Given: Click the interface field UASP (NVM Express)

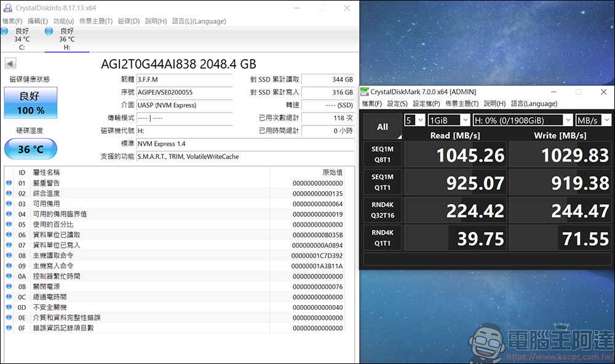Looking at the screenshot, I should pyautogui.click(x=184, y=105).
